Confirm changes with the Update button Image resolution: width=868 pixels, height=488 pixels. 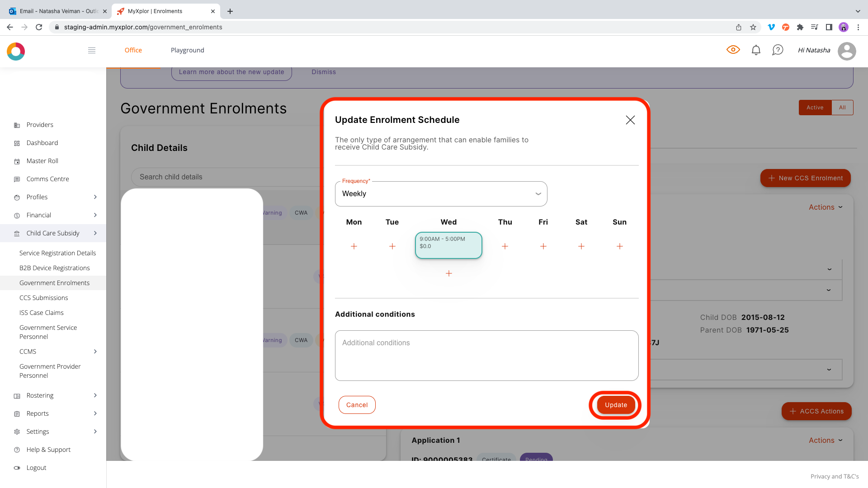[x=615, y=405]
